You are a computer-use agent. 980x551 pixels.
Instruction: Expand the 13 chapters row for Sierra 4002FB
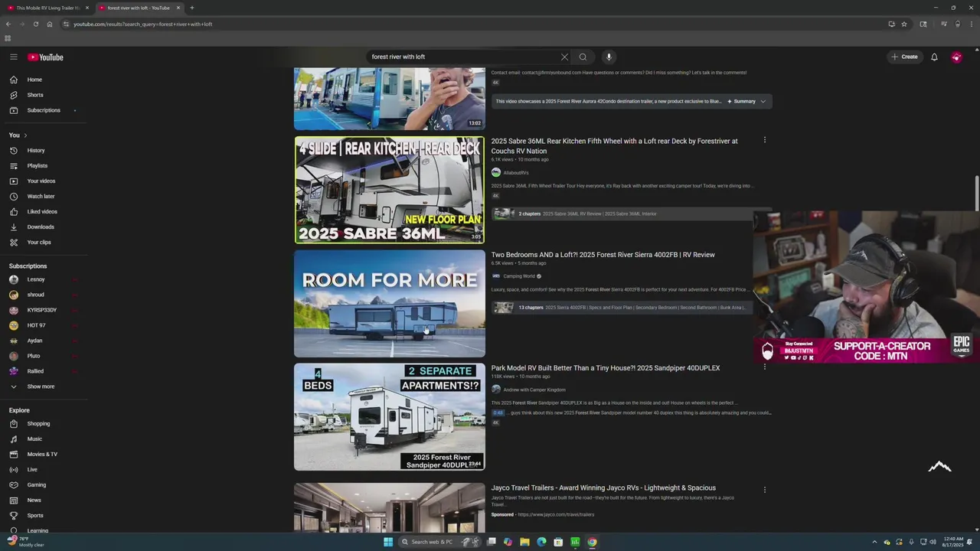point(622,308)
